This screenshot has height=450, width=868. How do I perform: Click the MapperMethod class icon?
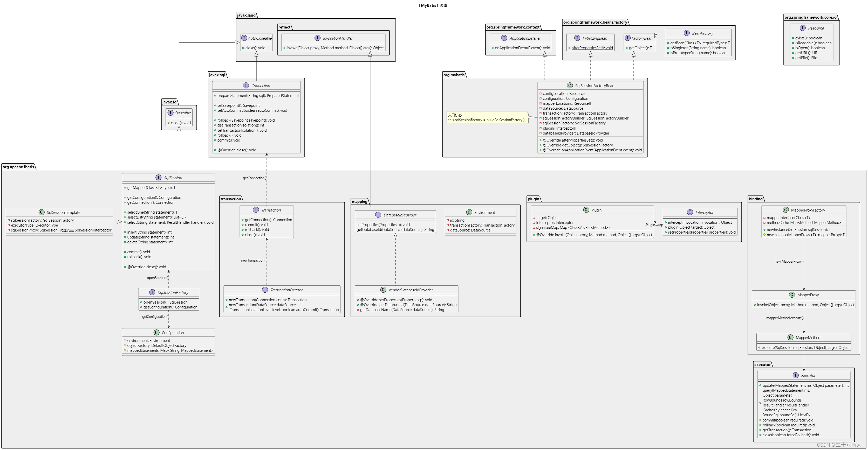tap(790, 337)
